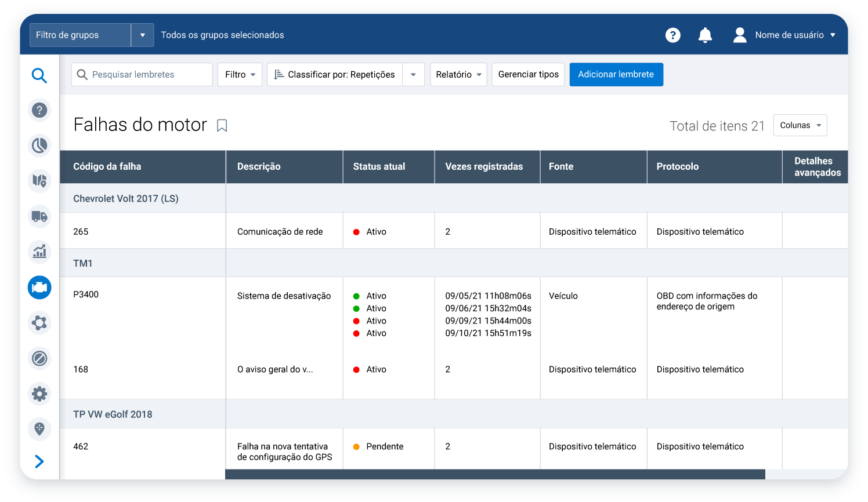868x502 pixels.
Task: Bookmark the Falhas do motor page
Action: 222,125
